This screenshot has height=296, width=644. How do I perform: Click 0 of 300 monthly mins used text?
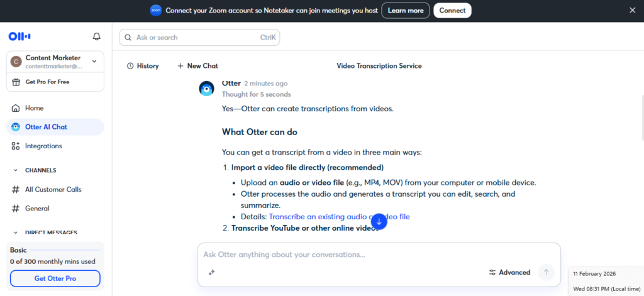coord(53,261)
